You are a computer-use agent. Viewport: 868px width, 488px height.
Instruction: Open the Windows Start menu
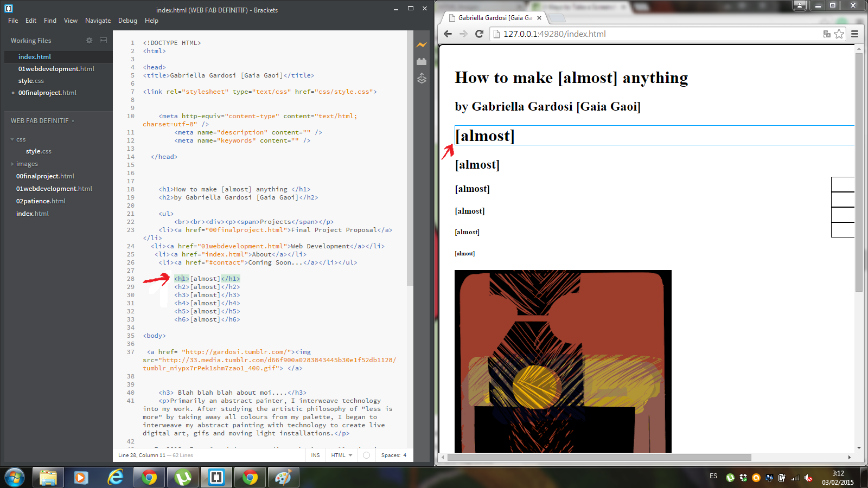coord(15,478)
